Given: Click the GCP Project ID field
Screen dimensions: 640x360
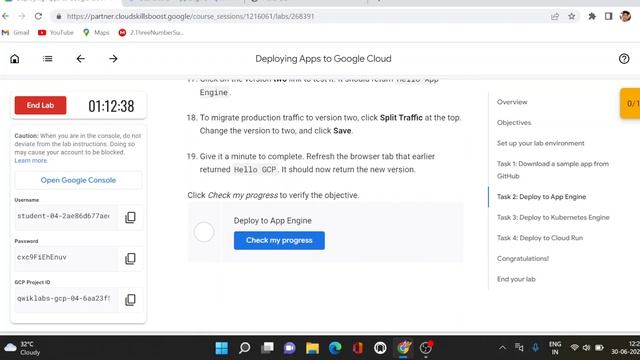Looking at the screenshot, I should (x=65, y=299).
